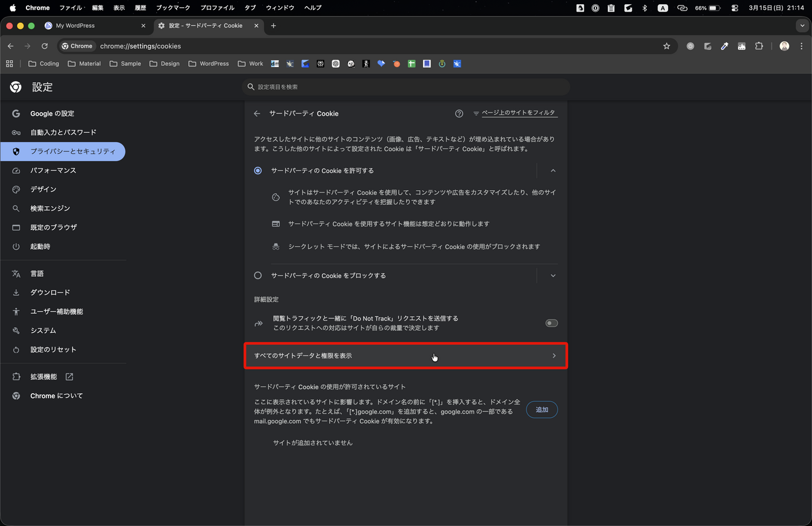This screenshot has height=526, width=812.
Task: Open the Chrome Extensions puzzle icon
Action: click(x=758, y=46)
